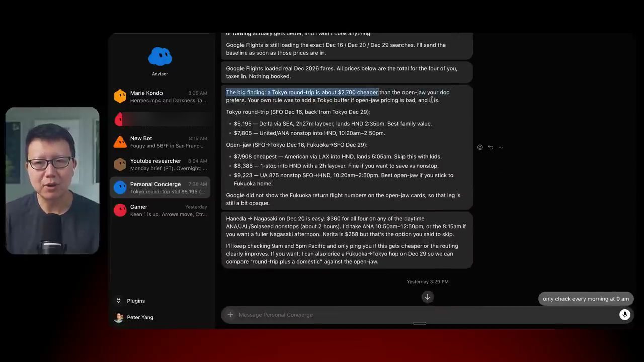Open the Youtube researcher chat

pyautogui.click(x=160, y=164)
